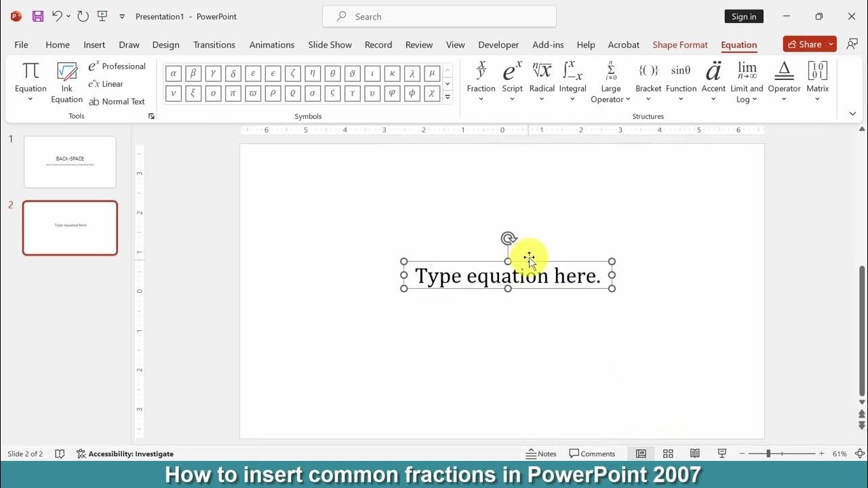Insert the chi symbol
Screen dimensions: 868x488
(x=432, y=94)
